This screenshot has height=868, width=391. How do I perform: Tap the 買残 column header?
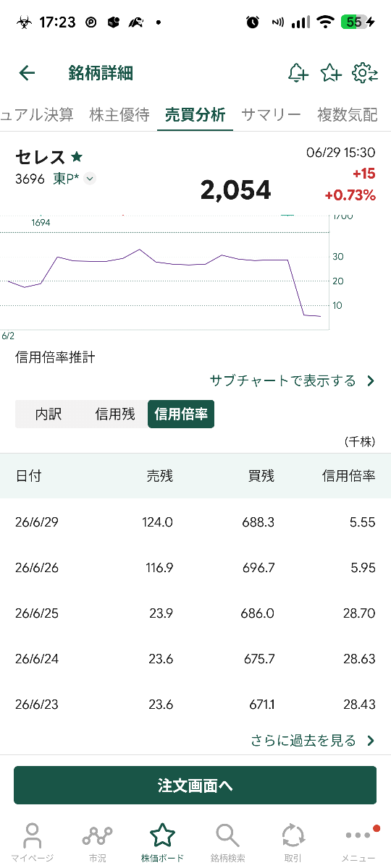coord(261,476)
